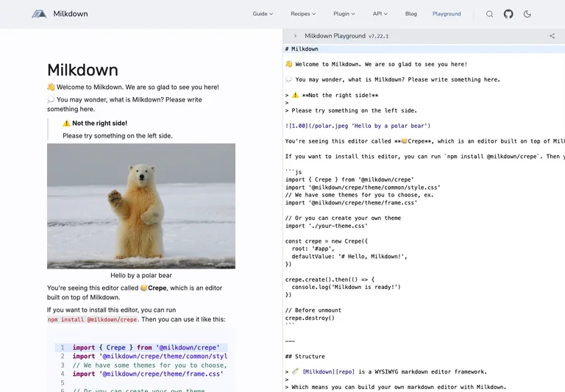Click the share icon in playground header
The width and height of the screenshot is (565, 392).
click(x=552, y=35)
